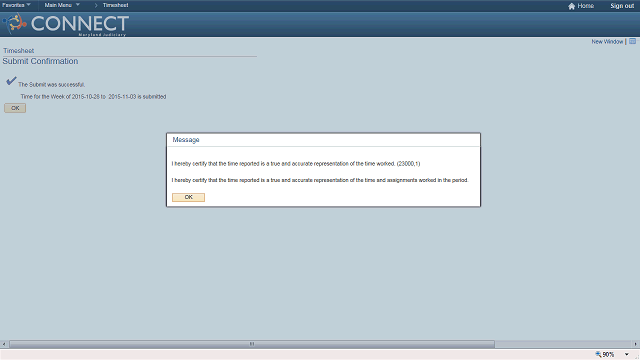Open the New Window link
The height and width of the screenshot is (360, 640).
tap(607, 42)
